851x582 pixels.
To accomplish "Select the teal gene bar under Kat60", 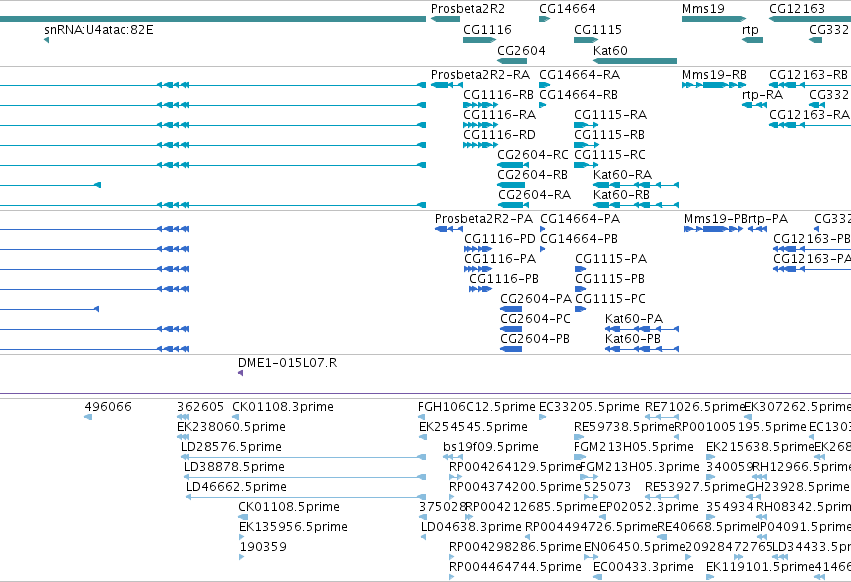I will point(635,61).
